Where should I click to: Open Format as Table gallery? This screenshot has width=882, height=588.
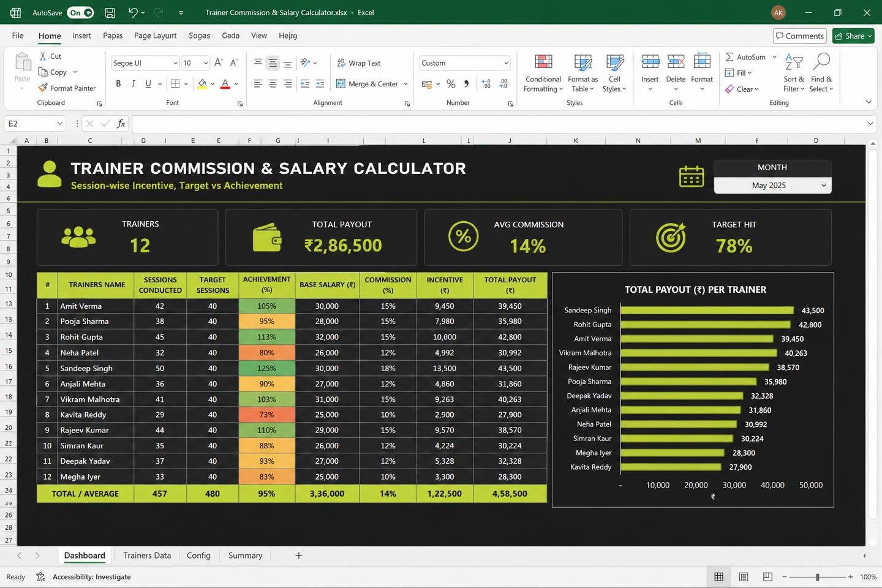(x=582, y=73)
